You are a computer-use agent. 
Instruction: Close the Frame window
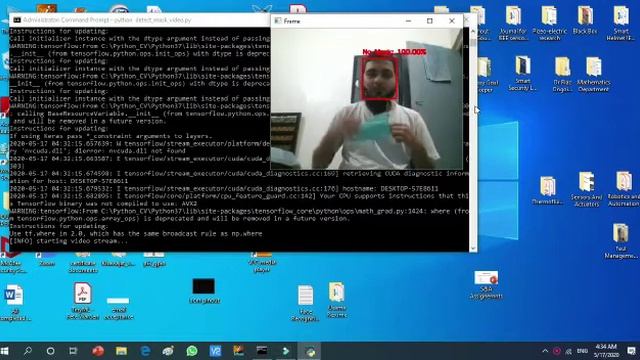click(452, 21)
